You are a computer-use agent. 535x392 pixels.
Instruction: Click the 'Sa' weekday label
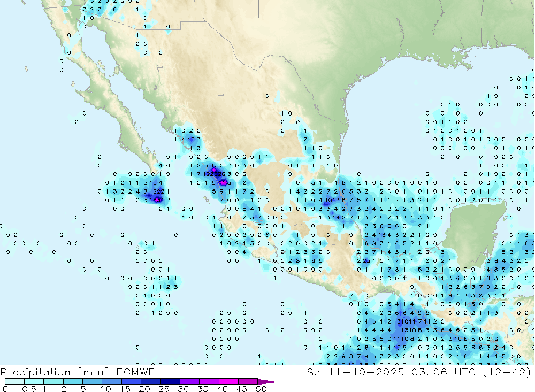pos(314,372)
